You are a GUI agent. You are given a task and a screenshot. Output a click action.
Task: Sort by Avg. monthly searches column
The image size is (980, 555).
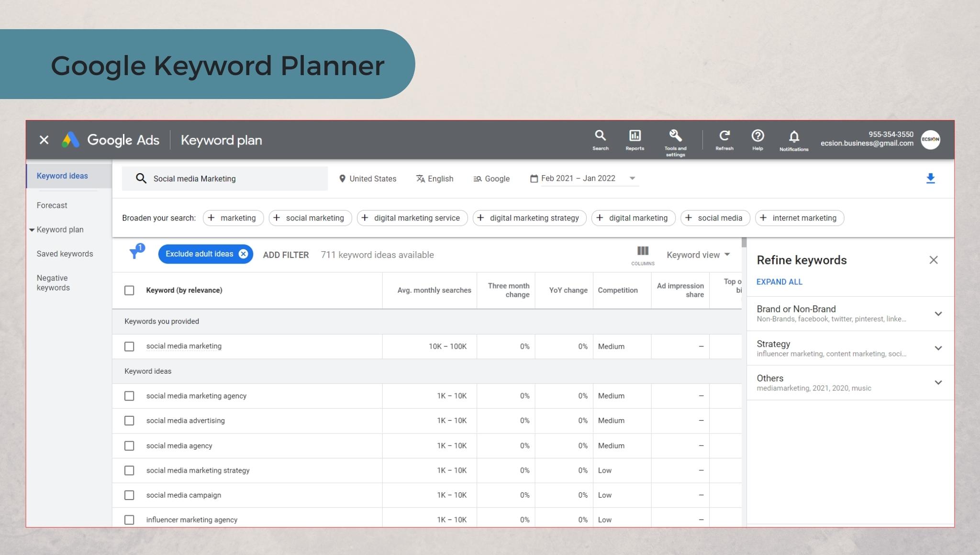pyautogui.click(x=434, y=290)
